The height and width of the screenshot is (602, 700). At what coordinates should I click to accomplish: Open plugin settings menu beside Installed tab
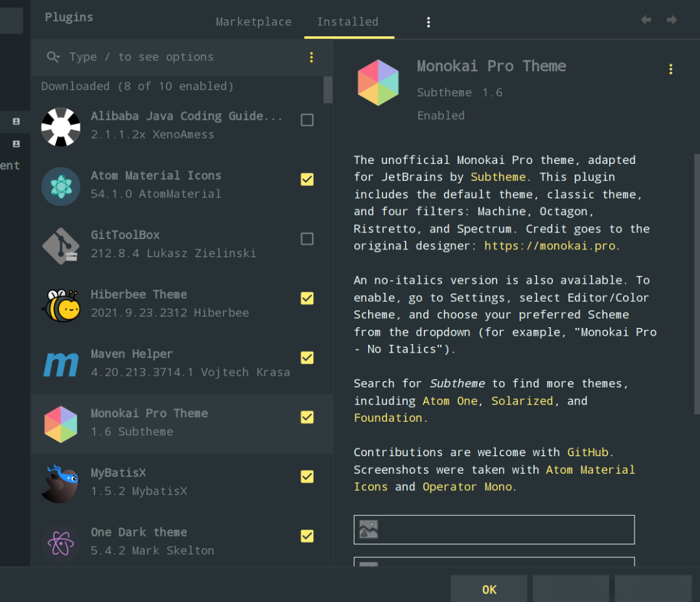point(428,22)
